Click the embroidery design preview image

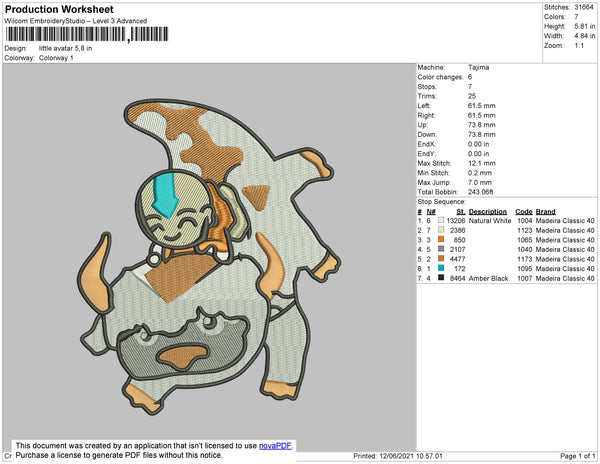[209, 257]
